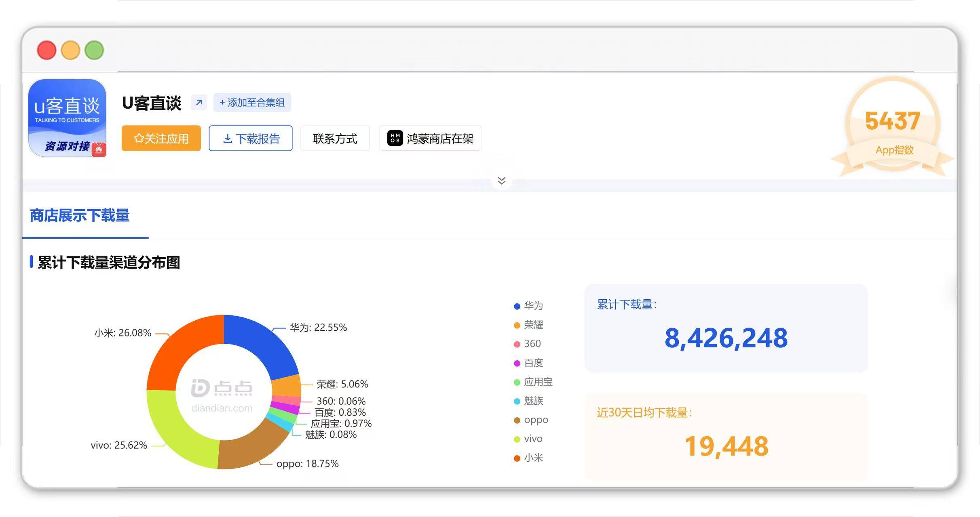Click the oppo: 18.75% chart label
980x517 pixels.
(x=307, y=464)
